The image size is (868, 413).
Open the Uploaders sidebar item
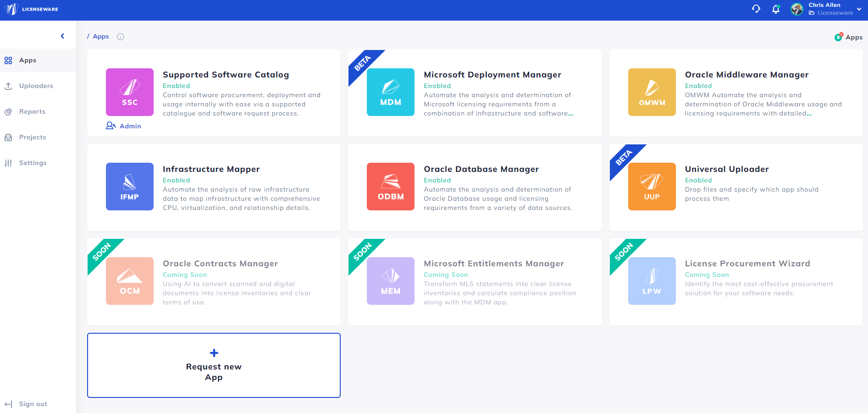click(x=38, y=86)
